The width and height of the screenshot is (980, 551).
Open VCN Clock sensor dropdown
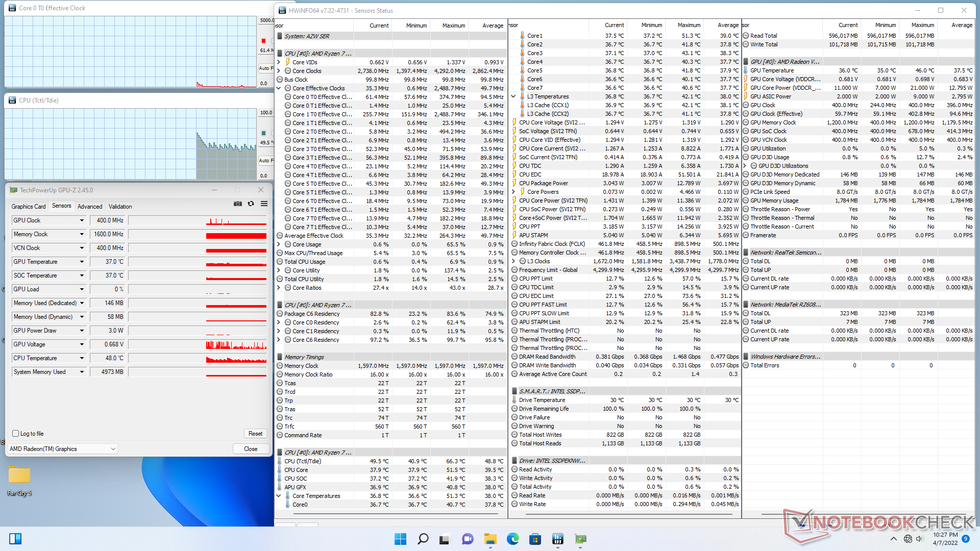[x=82, y=248]
